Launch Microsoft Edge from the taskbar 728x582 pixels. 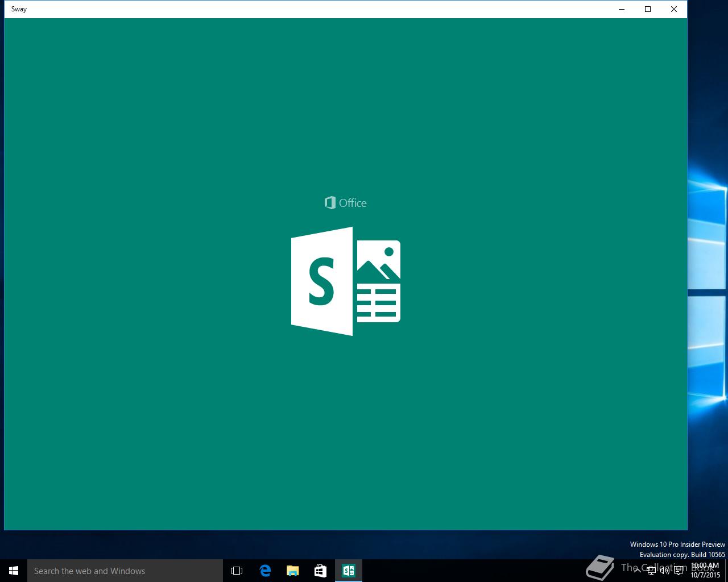[264, 571]
